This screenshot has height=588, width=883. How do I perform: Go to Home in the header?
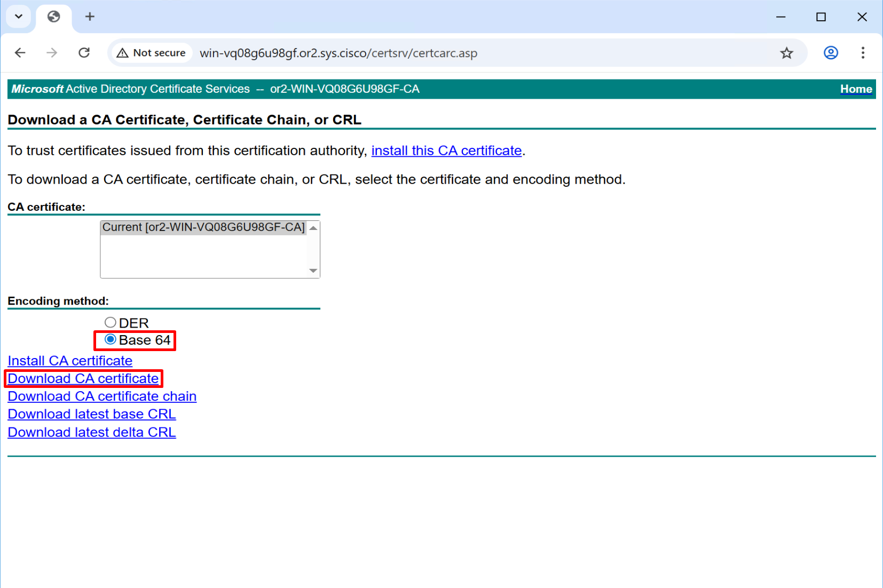(x=856, y=89)
